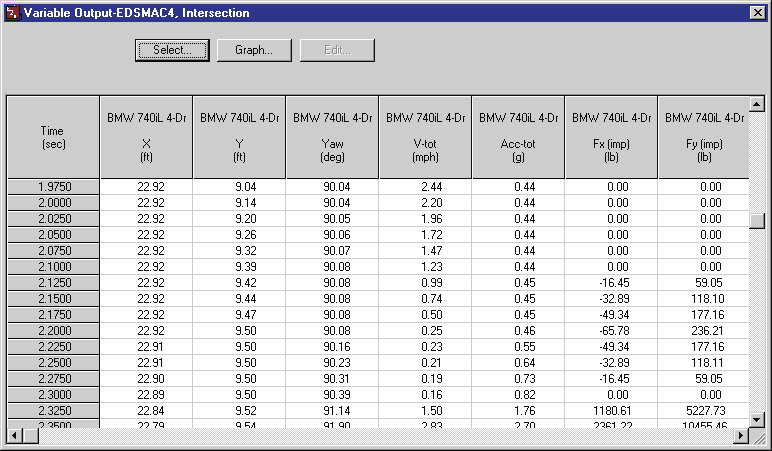Open the Select... variables dialog
This screenshot has height=451, width=772.
tap(172, 50)
